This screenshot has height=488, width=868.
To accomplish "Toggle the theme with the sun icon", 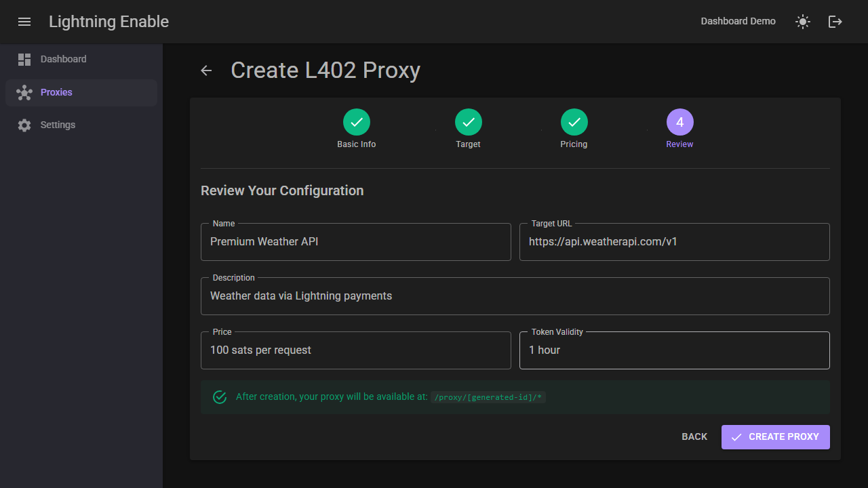I will (802, 22).
